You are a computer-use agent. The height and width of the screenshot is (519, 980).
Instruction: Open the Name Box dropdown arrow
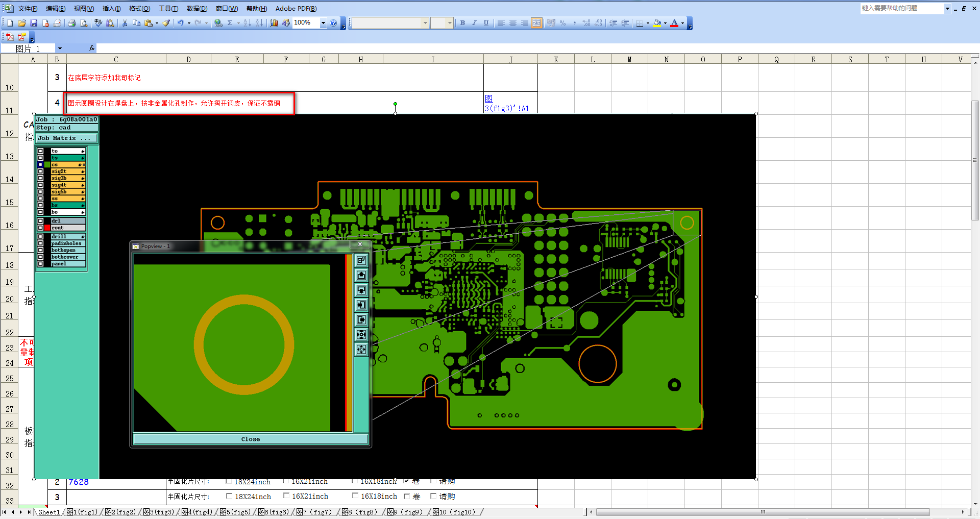coord(60,48)
